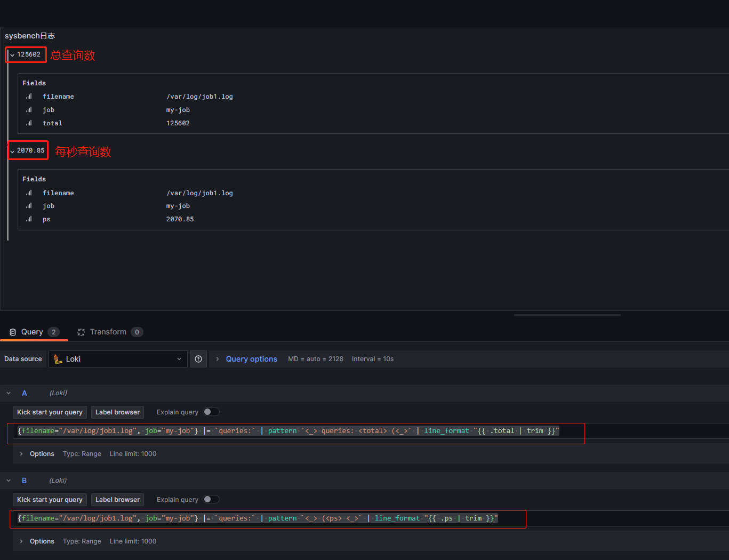Screen dimensions: 729x560
Task: Click the Transform tab icon
Action: 81,332
